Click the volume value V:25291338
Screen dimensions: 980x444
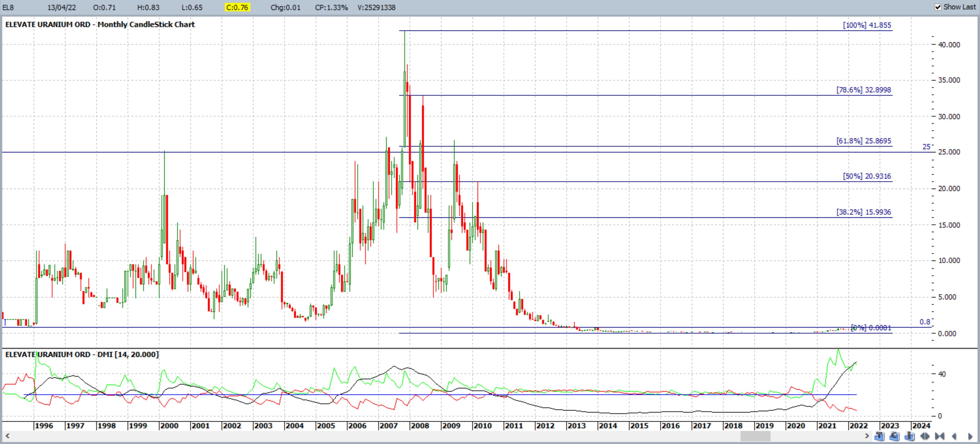[376, 8]
